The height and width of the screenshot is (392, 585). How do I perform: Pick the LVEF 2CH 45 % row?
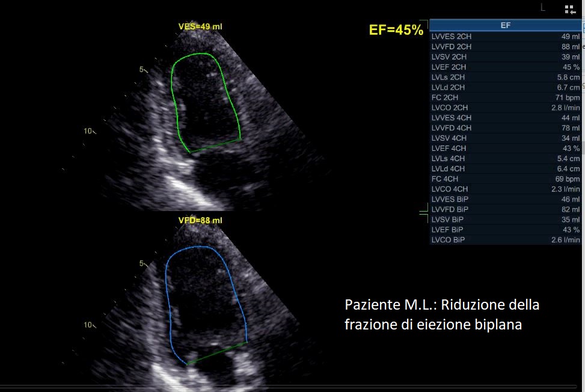505,67
